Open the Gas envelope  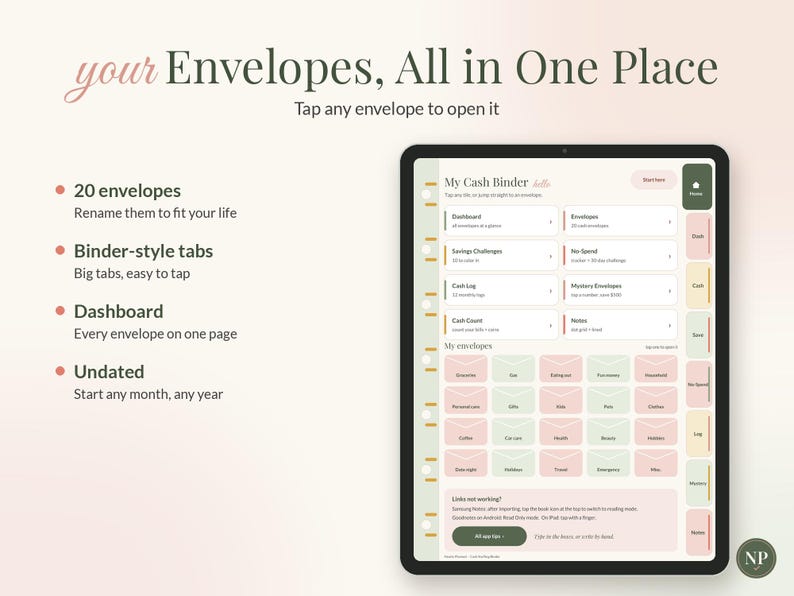(x=513, y=368)
